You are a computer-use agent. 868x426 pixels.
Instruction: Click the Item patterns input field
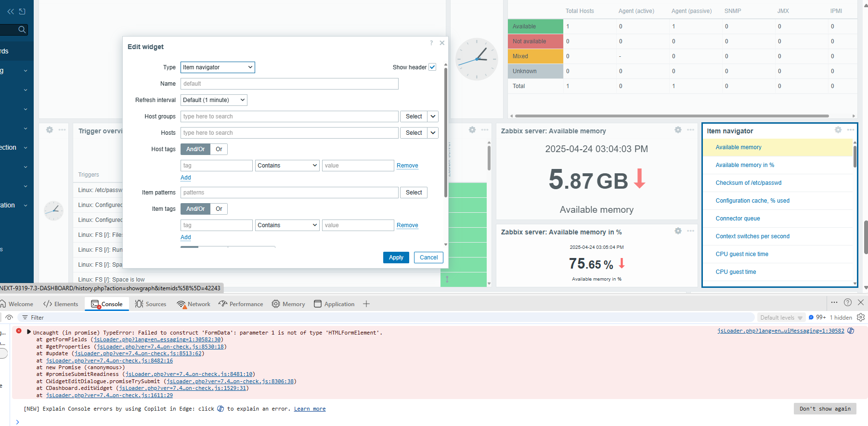[289, 193]
